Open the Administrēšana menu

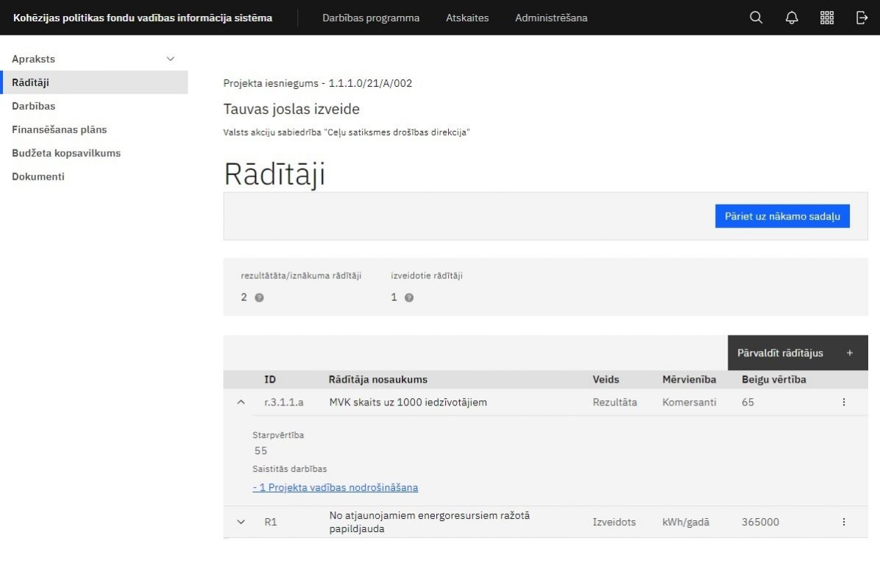(x=551, y=18)
